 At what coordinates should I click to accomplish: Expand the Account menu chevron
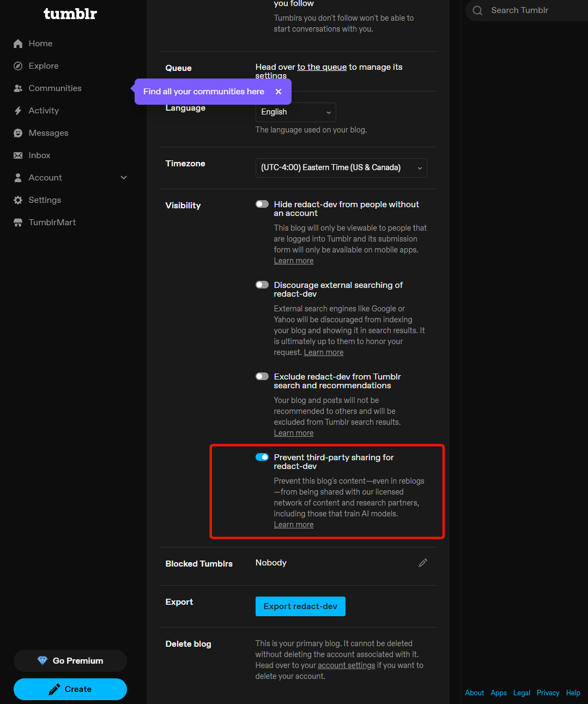click(x=124, y=178)
